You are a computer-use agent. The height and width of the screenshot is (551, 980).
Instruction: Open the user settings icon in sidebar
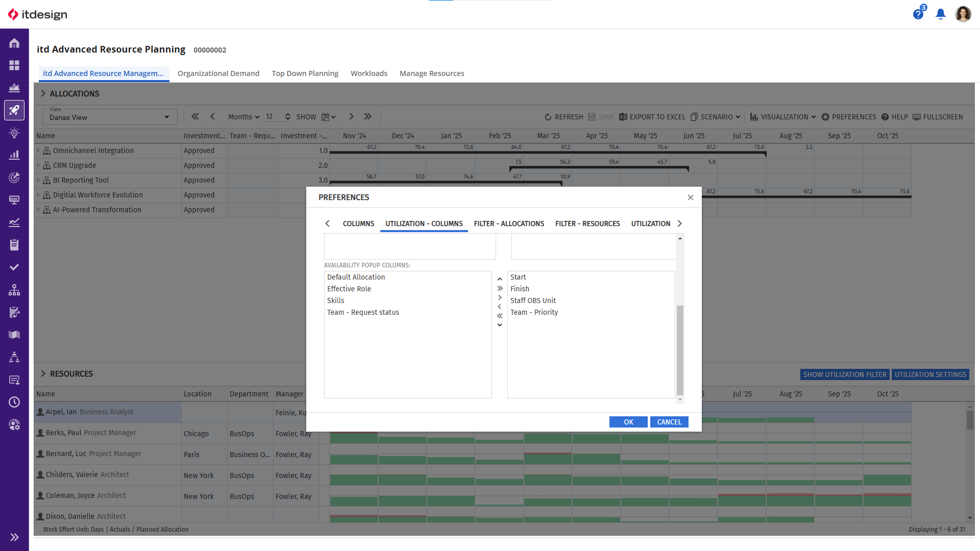click(x=14, y=424)
